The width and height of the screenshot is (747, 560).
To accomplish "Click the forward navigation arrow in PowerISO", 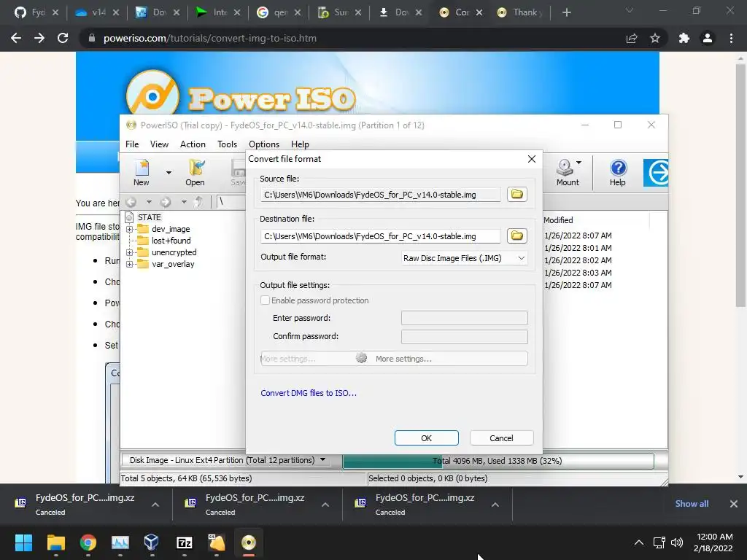I will 166,202.
